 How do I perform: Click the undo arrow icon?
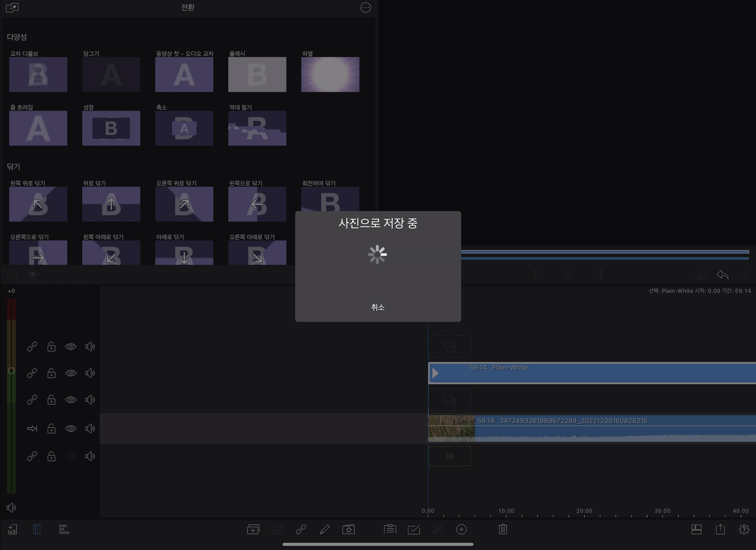(722, 275)
